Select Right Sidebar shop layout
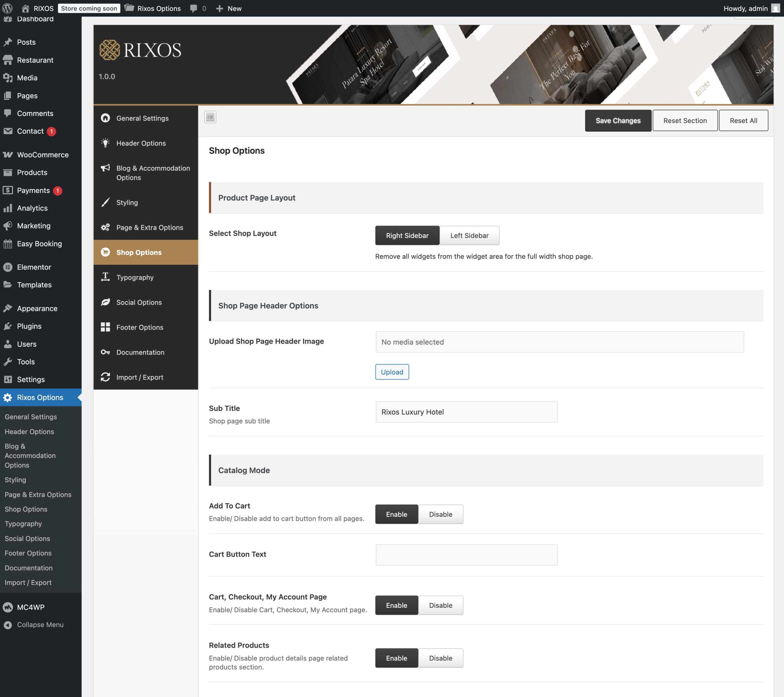 [407, 235]
